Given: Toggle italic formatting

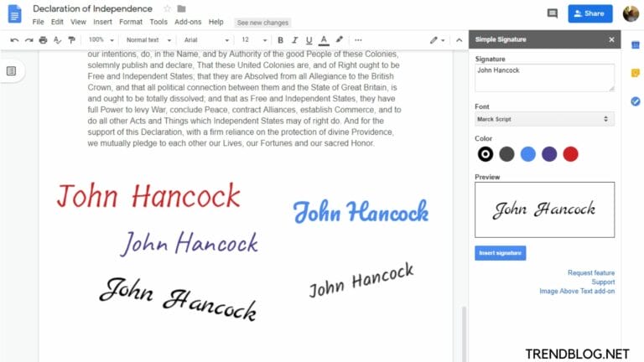Looking at the screenshot, I should [294, 39].
